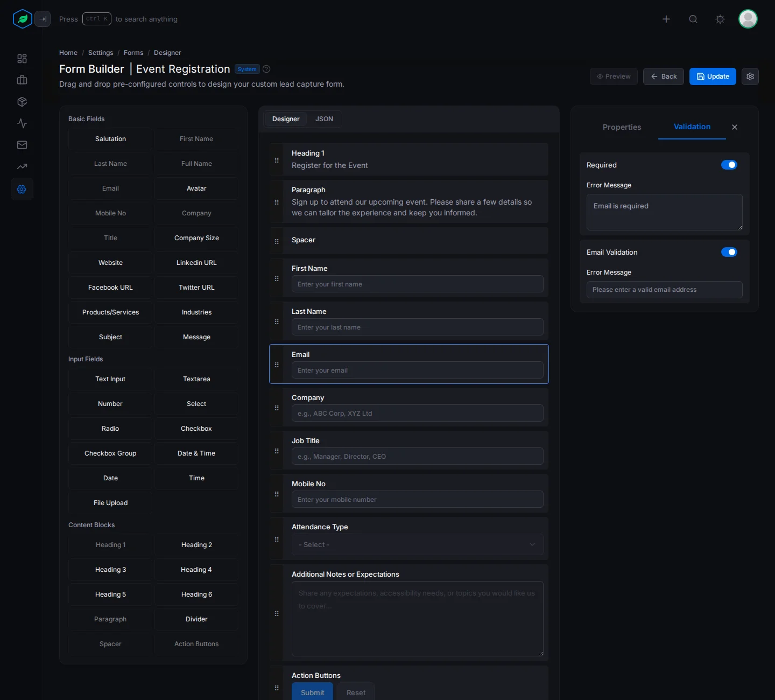Add the Divider content block
Screen dimensions: 775x700
(x=196, y=619)
